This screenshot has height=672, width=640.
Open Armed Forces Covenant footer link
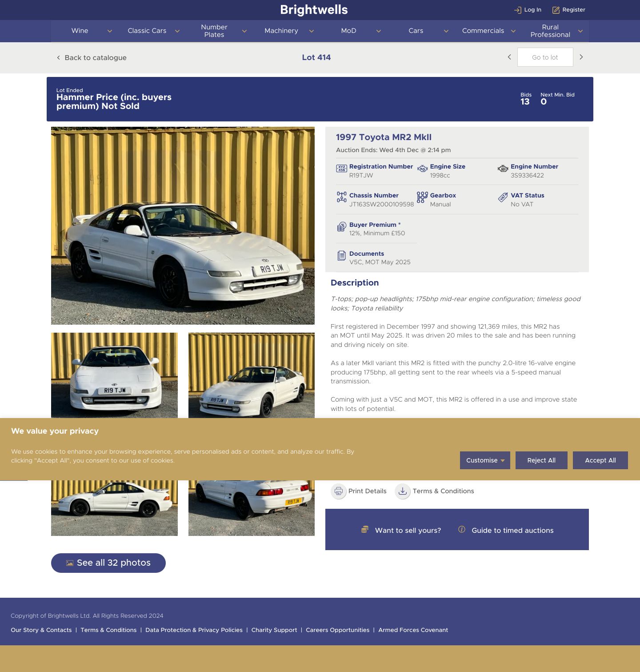(413, 630)
